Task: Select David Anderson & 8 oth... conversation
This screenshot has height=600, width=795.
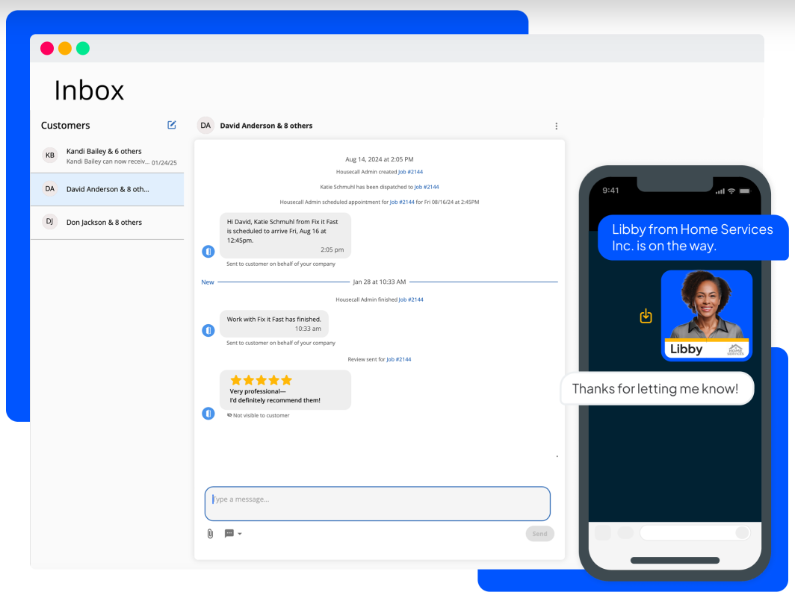Action: coord(107,189)
